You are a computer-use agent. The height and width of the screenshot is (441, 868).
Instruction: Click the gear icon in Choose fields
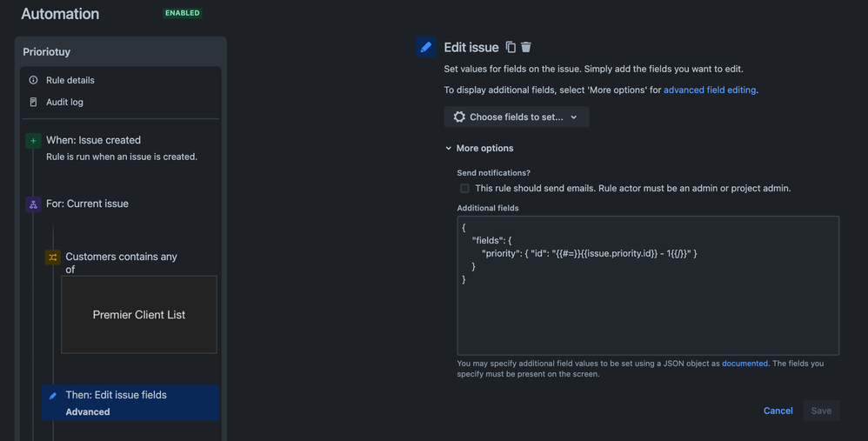(x=459, y=117)
